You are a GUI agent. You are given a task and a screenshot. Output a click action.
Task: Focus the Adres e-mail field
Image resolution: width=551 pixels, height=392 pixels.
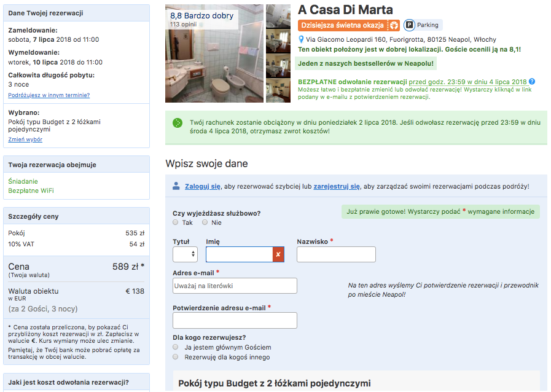(235, 286)
